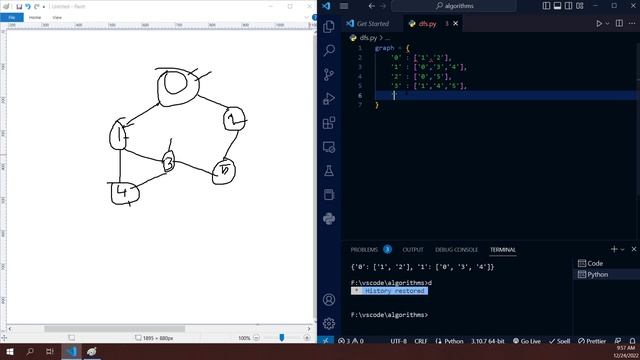
Task: Open the remote window status indicator
Action: 325,341
